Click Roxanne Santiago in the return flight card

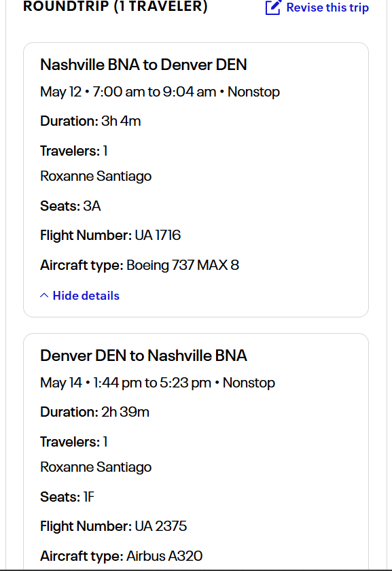coord(96,467)
